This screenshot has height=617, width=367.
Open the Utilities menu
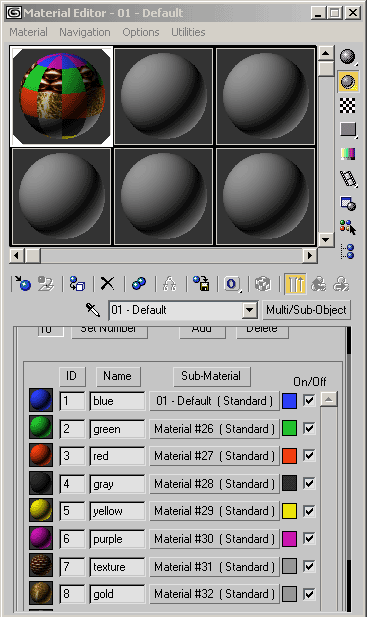coord(188,32)
